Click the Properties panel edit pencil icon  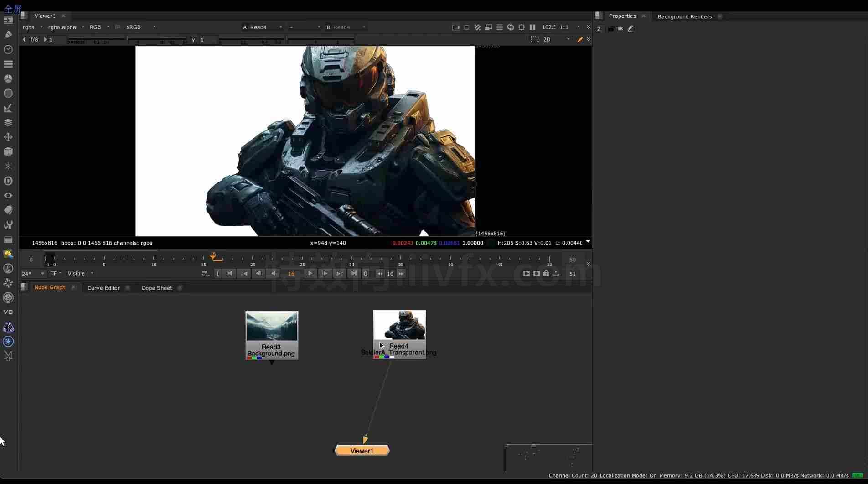[x=630, y=28]
